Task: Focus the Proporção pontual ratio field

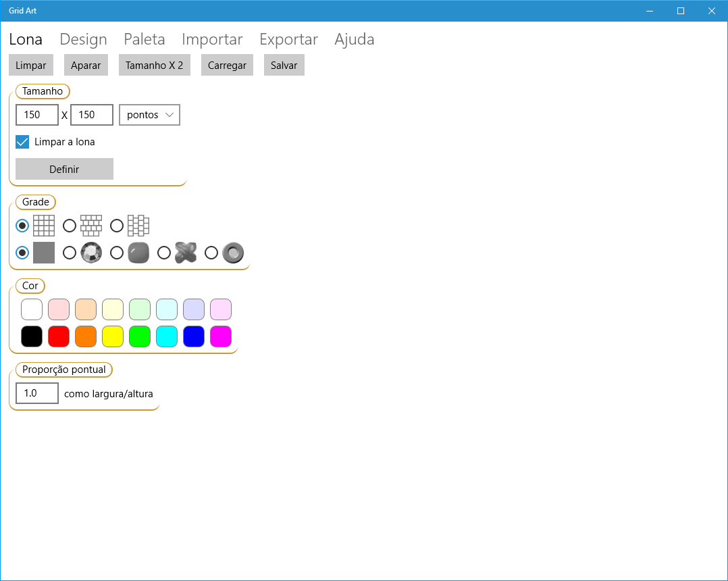Action: click(x=37, y=393)
